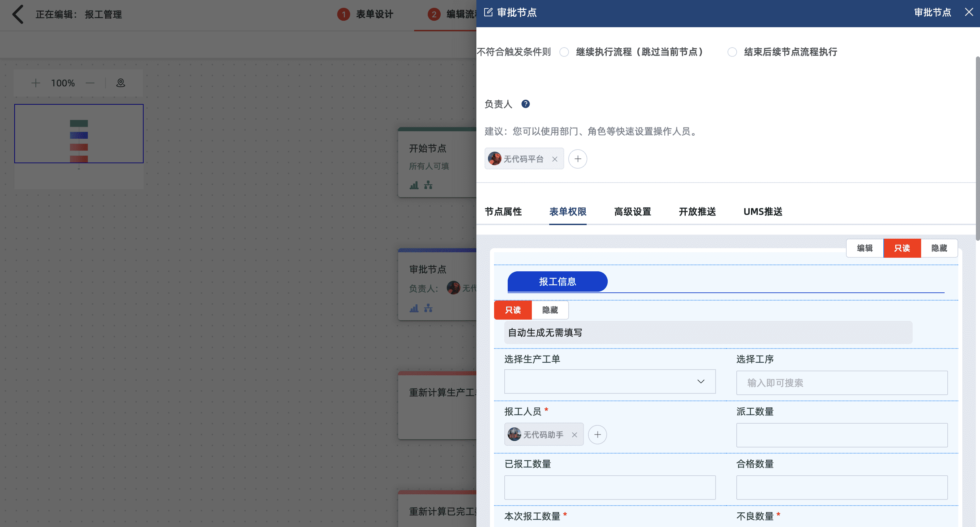Click the help icon beside 负责人
The image size is (980, 527).
[525, 104]
